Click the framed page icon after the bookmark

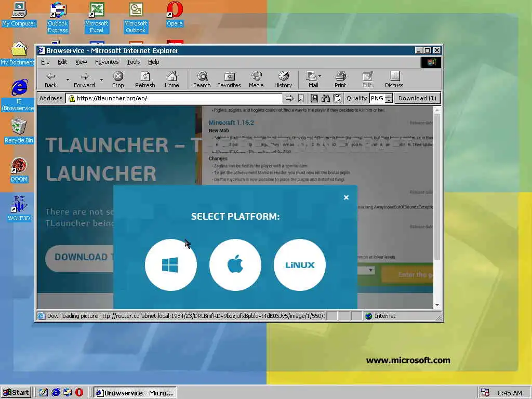[314, 98]
